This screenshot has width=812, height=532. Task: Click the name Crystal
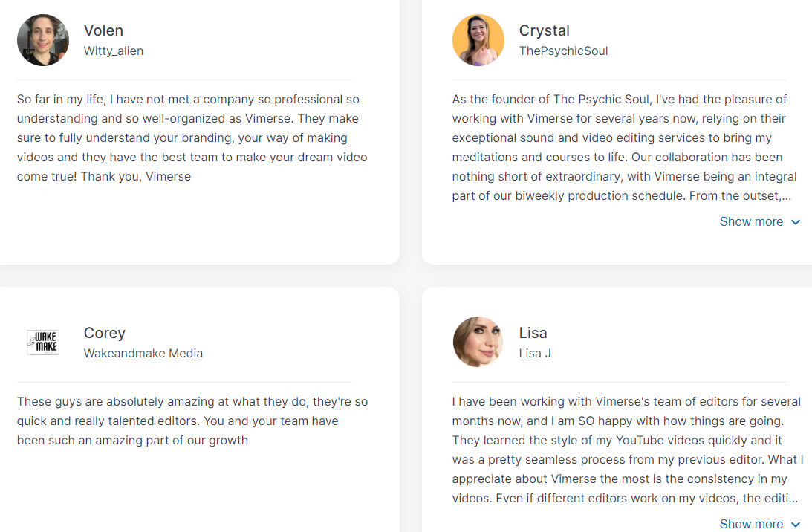(545, 30)
